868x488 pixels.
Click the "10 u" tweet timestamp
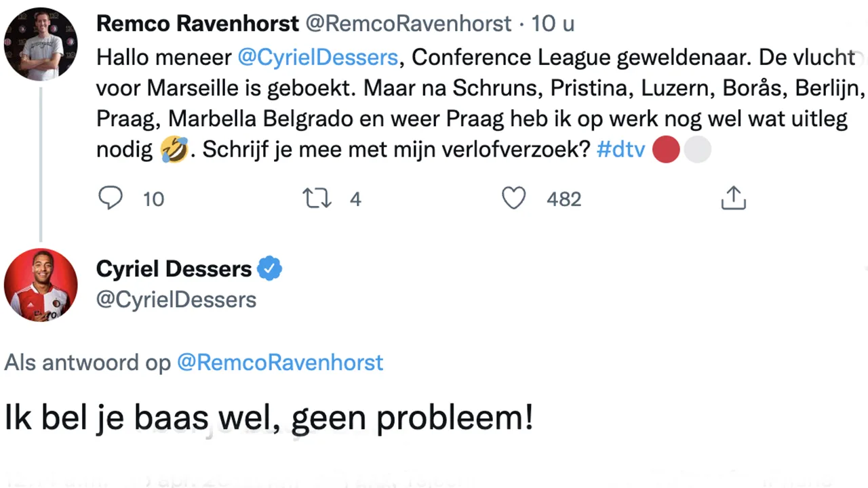click(553, 24)
